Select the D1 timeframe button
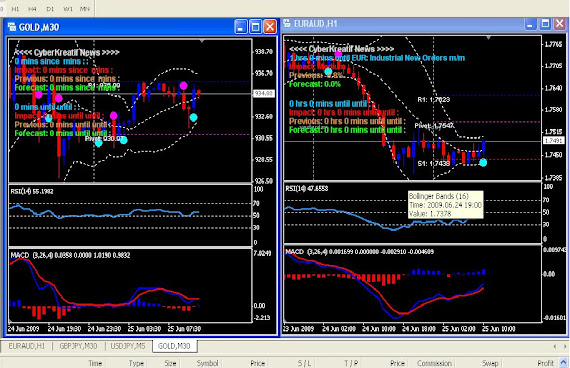The image size is (570, 368). coord(50,8)
